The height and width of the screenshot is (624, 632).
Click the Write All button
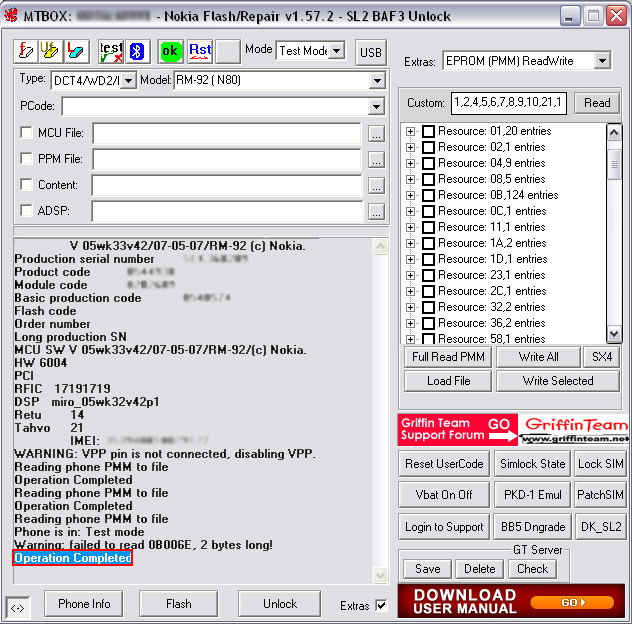tap(538, 357)
